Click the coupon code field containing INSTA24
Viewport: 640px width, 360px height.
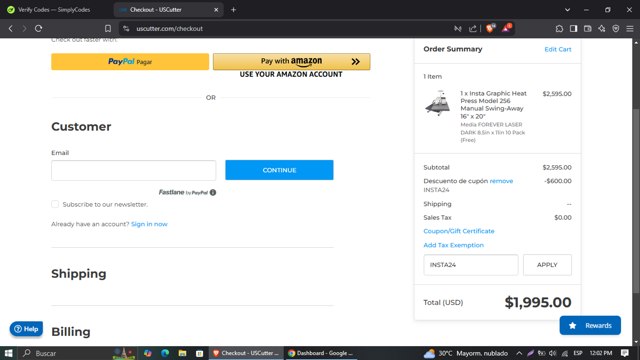coord(471,265)
